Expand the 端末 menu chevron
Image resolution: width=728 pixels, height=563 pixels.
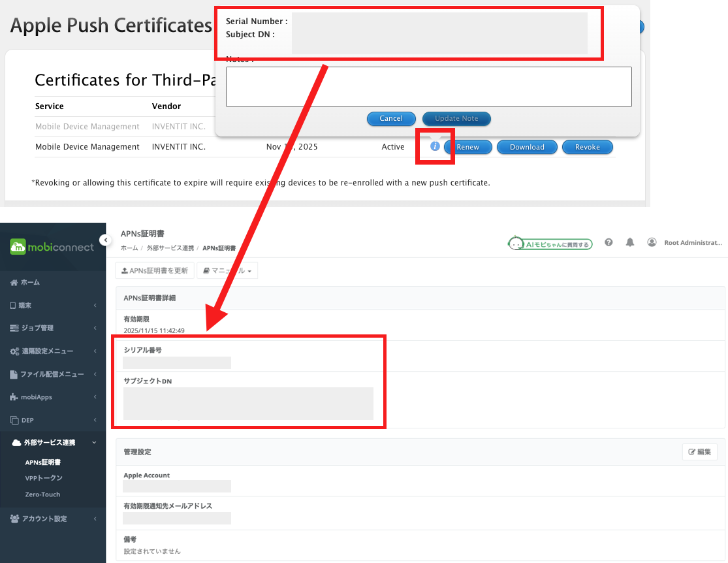[95, 305]
